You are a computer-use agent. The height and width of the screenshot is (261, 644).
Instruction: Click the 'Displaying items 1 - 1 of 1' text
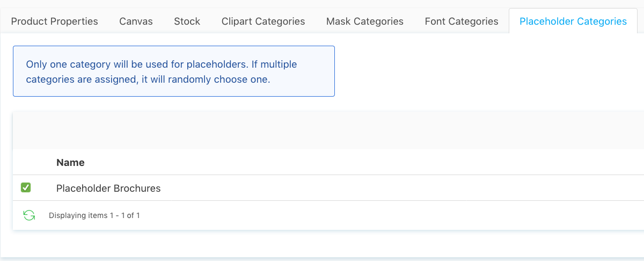94,215
